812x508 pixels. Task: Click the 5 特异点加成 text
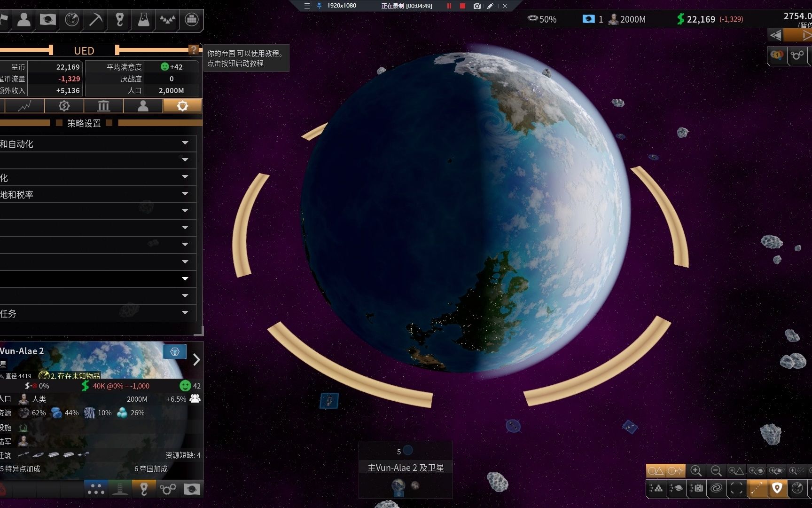pos(20,469)
